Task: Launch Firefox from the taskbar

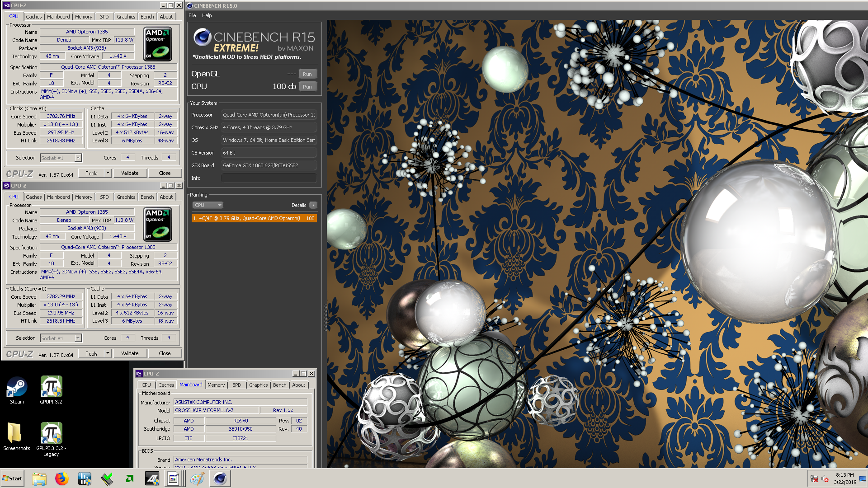Action: pos(62,479)
